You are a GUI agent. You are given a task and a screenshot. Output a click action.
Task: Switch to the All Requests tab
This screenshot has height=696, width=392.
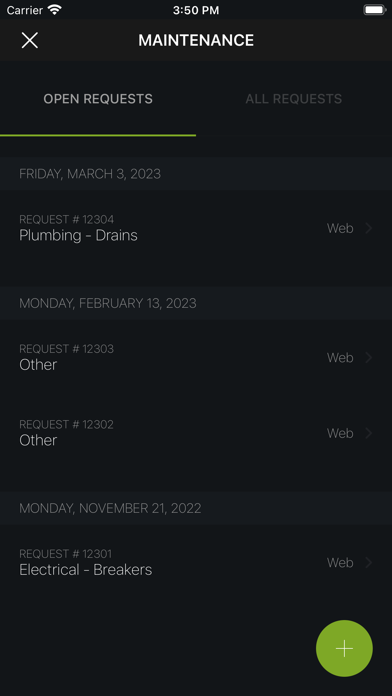(294, 99)
